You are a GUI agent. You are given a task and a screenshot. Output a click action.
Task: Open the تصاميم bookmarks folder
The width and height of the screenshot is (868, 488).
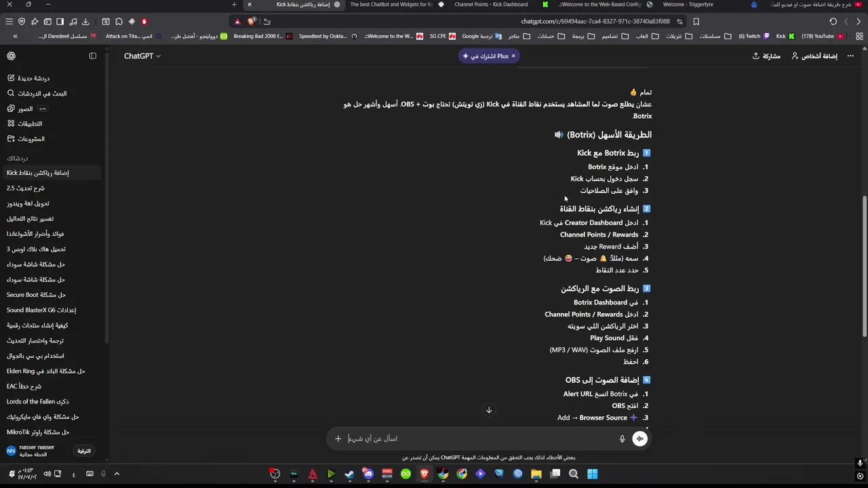pos(616,36)
